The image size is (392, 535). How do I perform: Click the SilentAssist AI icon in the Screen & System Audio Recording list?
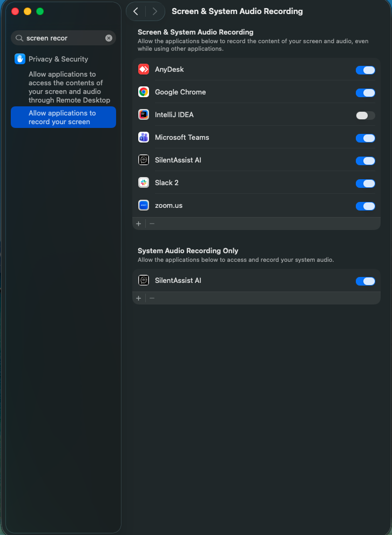coord(144,160)
